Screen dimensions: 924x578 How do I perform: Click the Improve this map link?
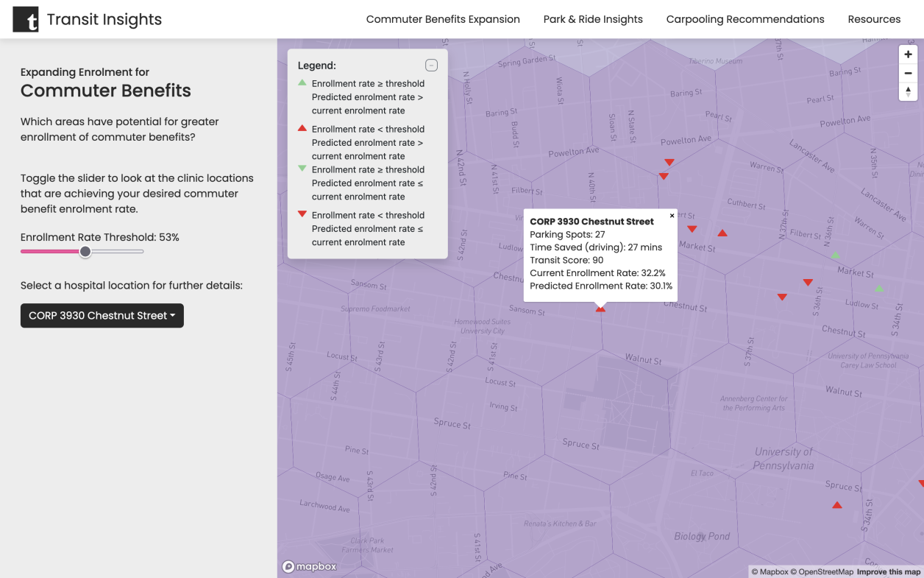tap(889, 572)
